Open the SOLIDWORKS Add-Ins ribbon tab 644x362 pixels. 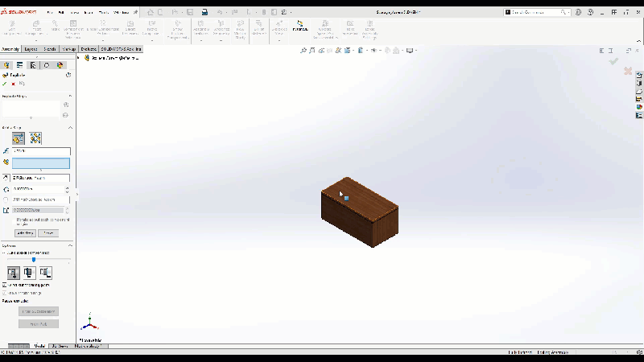122,49
